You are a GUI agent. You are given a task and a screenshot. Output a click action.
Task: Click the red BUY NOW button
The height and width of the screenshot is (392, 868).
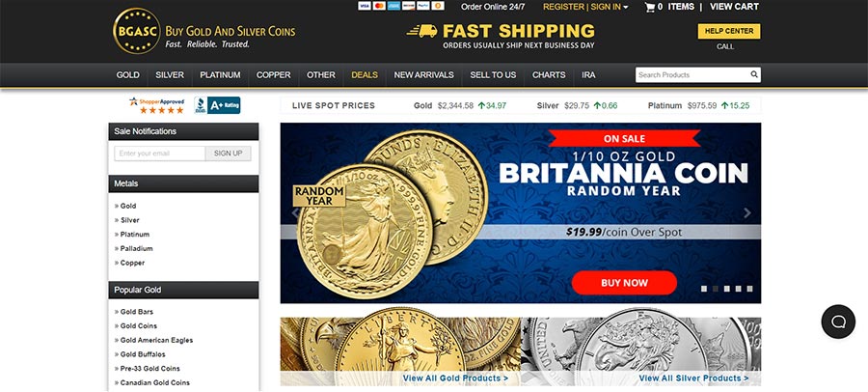pyautogui.click(x=624, y=283)
